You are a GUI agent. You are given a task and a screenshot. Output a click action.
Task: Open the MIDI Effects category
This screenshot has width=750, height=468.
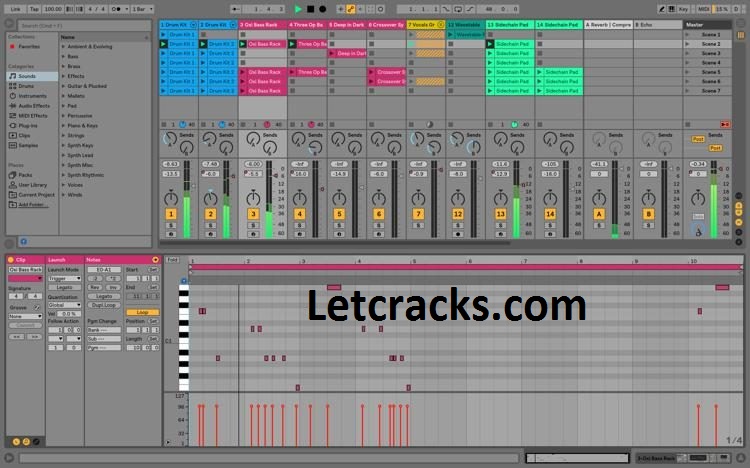pos(33,116)
